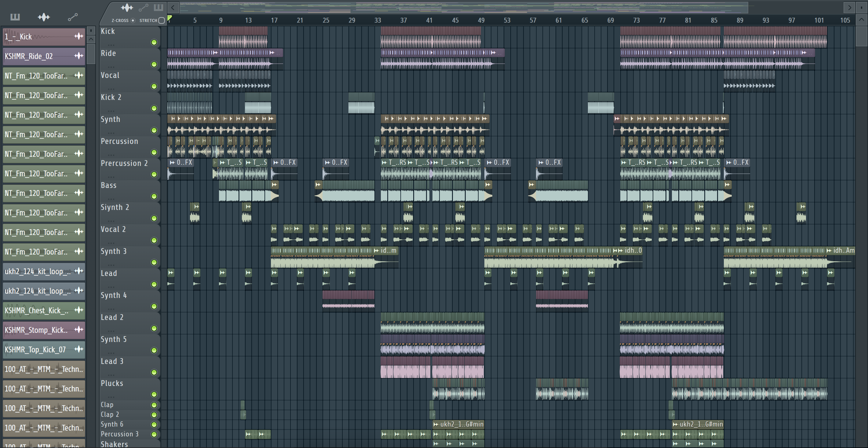
Task: Click the Synth track name header
Action: coord(130,125)
